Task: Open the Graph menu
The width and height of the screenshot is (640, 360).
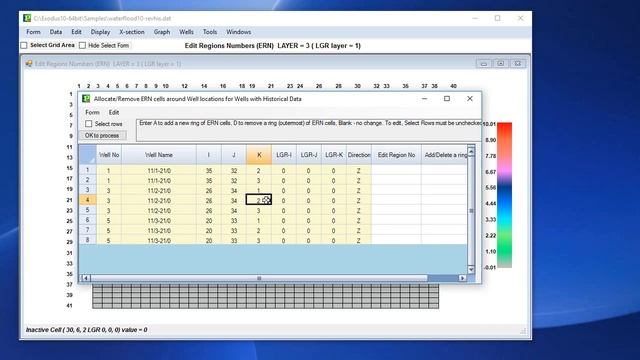Action: click(x=162, y=32)
